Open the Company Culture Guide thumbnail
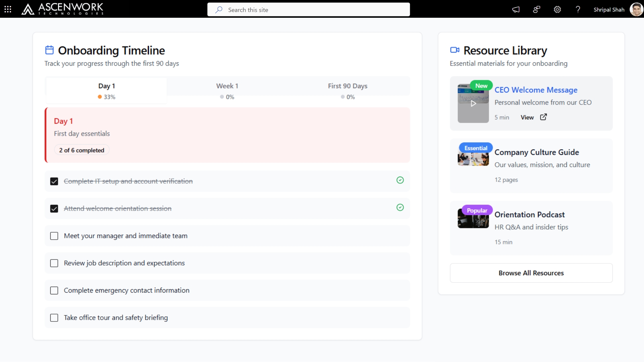644x362 pixels. tap(473, 159)
